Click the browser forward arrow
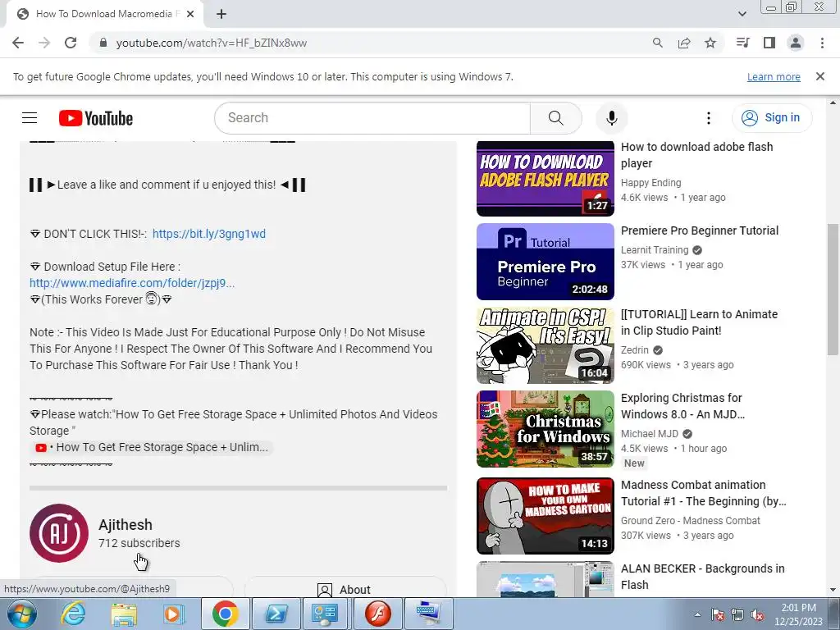Viewport: 840px width, 630px height. (x=44, y=43)
